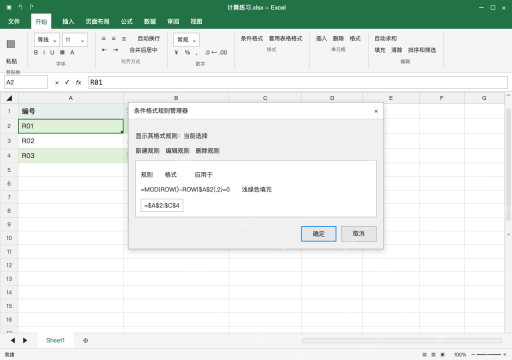Click the align center icon
The image size is (512, 360).
(x=114, y=39)
